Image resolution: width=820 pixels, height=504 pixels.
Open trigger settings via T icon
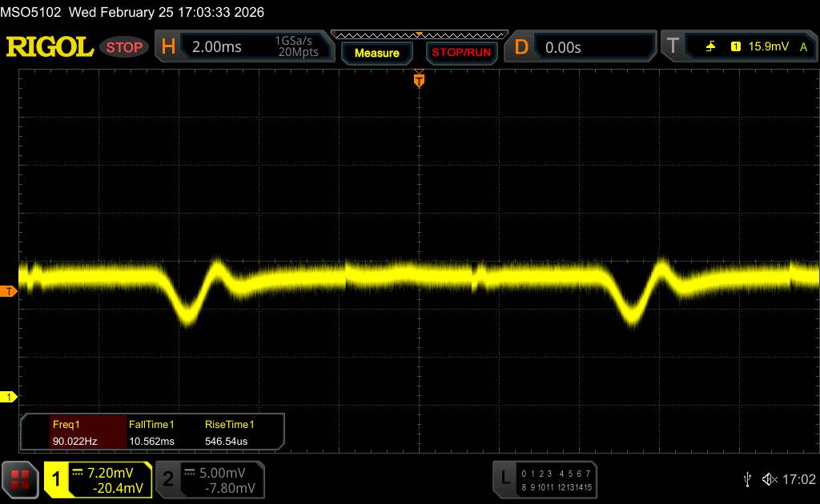tap(671, 47)
